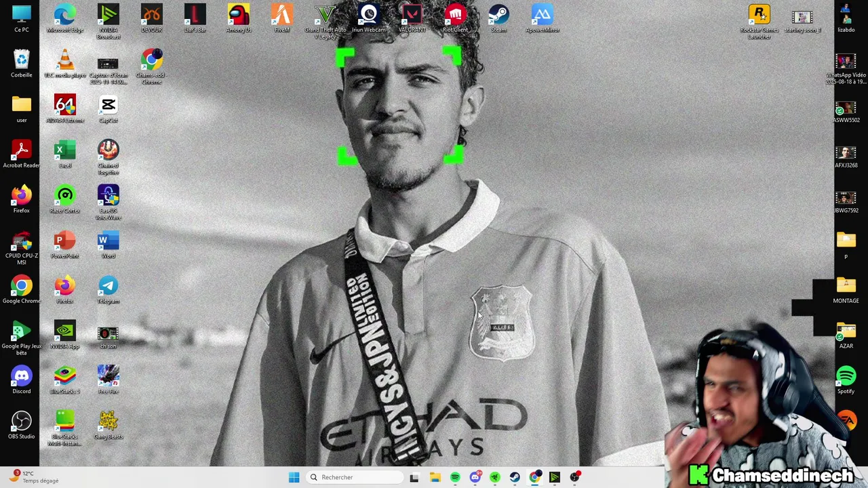The width and height of the screenshot is (868, 488).
Task: Launch Chained Together game
Action: (108, 157)
